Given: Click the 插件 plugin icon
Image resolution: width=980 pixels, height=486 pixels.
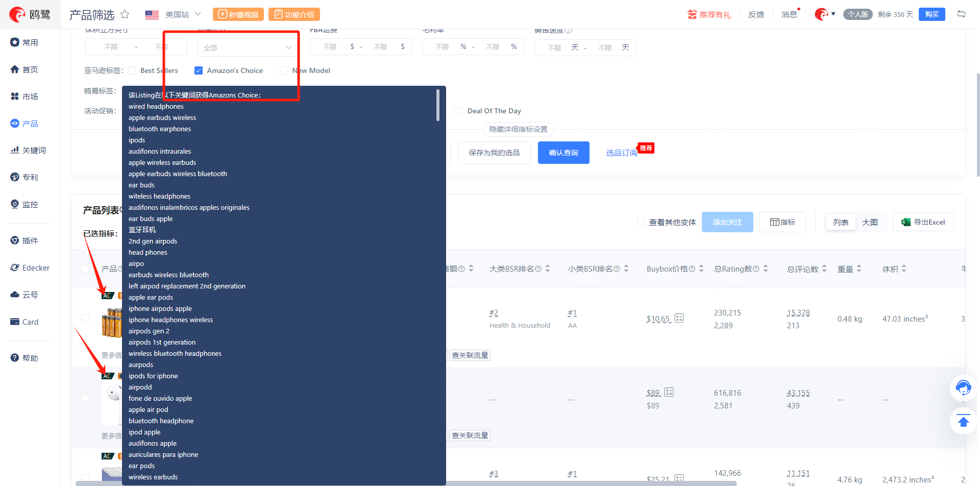Looking at the screenshot, I should point(15,240).
